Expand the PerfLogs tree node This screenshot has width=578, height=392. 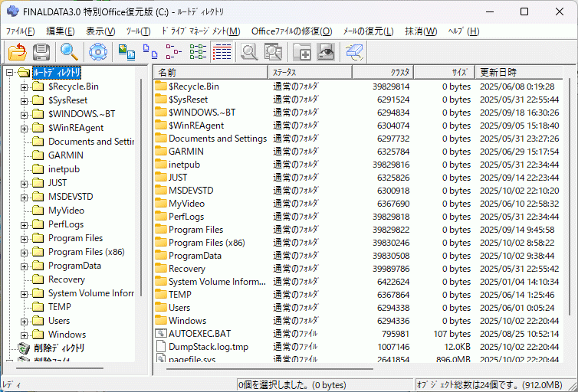click(x=24, y=225)
